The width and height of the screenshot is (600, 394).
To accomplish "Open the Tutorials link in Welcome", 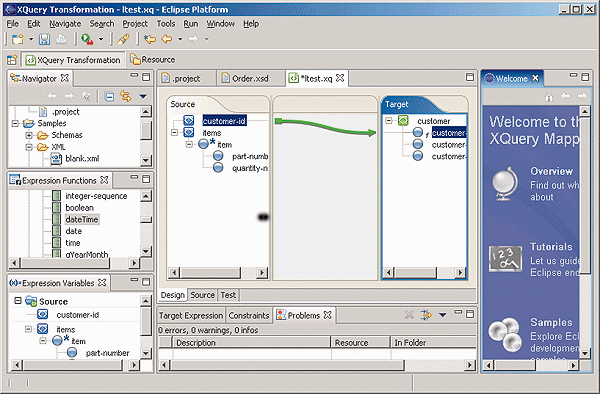I will click(x=551, y=247).
